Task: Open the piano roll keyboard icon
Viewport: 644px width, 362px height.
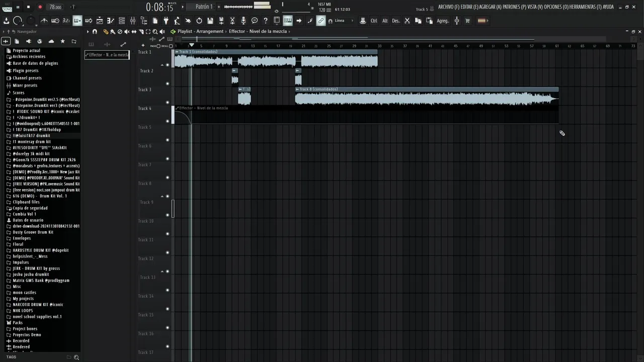Action: tap(288, 21)
